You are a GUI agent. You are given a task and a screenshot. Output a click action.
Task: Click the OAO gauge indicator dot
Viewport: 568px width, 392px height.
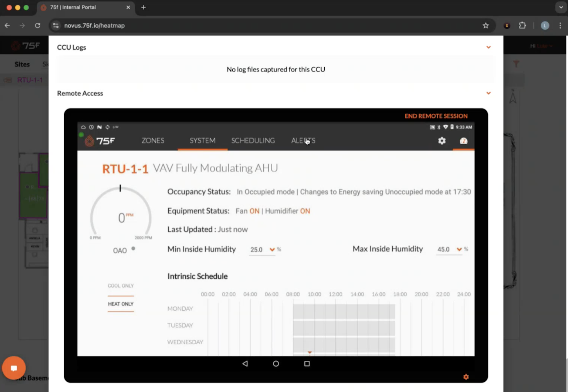click(133, 249)
